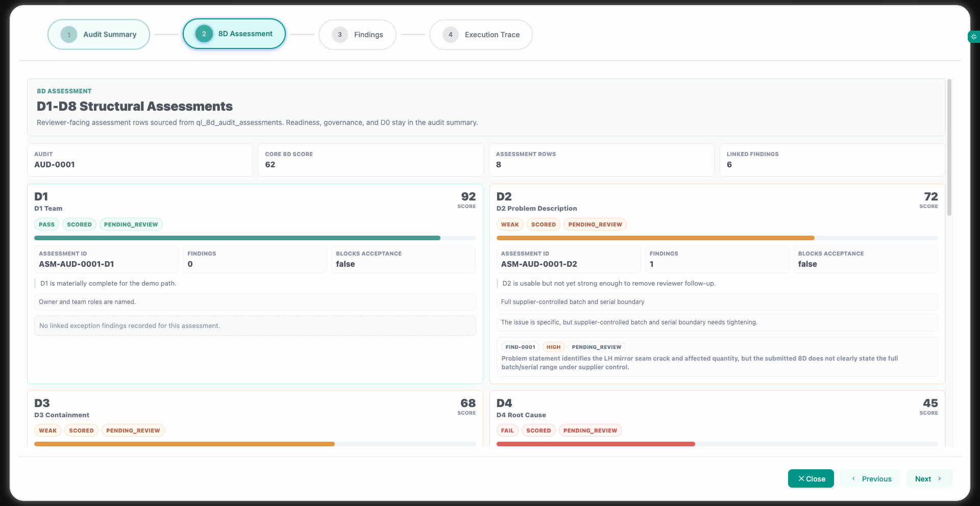This screenshot has width=980, height=506.
Task: Click assessment ID ASM-AUD-0001-D1
Action: point(77,264)
